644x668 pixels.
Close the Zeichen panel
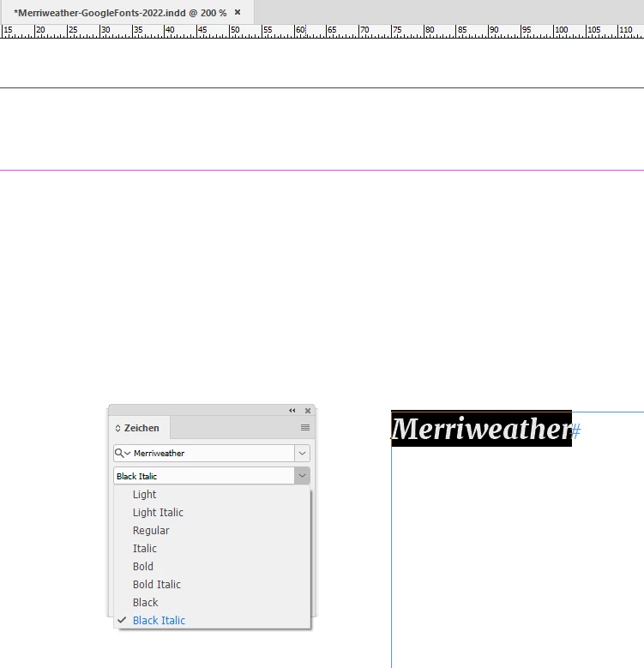[x=308, y=411]
